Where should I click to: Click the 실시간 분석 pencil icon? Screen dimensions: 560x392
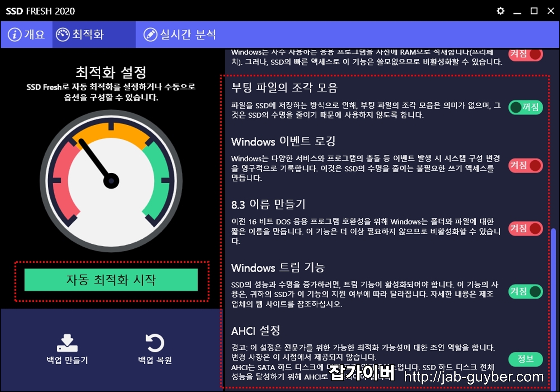pos(150,35)
